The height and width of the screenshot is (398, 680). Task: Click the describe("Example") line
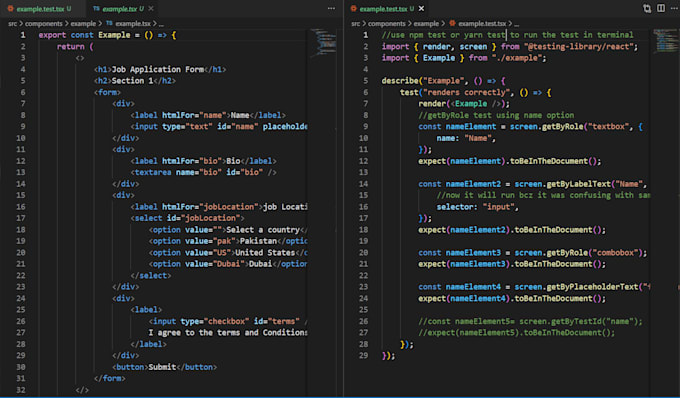click(x=443, y=81)
